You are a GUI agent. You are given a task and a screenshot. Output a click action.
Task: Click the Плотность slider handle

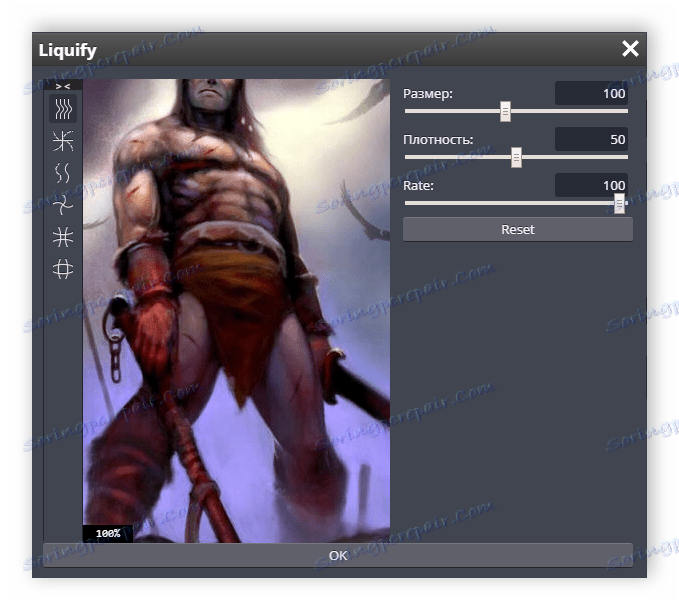516,157
